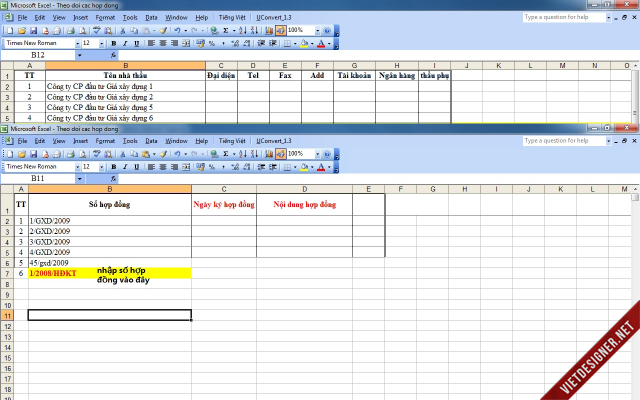Click the Fill Color bucket in bottom window
Screen dimensions: 640x400
pyautogui.click(x=305, y=167)
